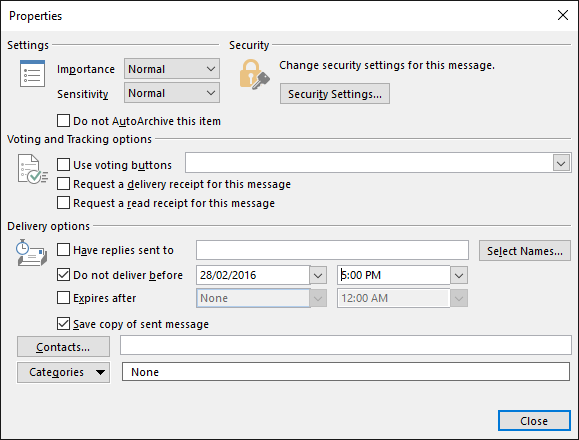Click the Select Names button
Image resolution: width=579 pixels, height=440 pixels.
525,251
